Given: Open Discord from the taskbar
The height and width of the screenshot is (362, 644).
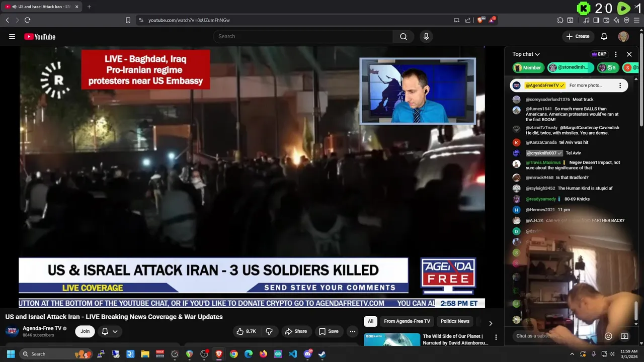Looking at the screenshot, I should tap(307, 354).
